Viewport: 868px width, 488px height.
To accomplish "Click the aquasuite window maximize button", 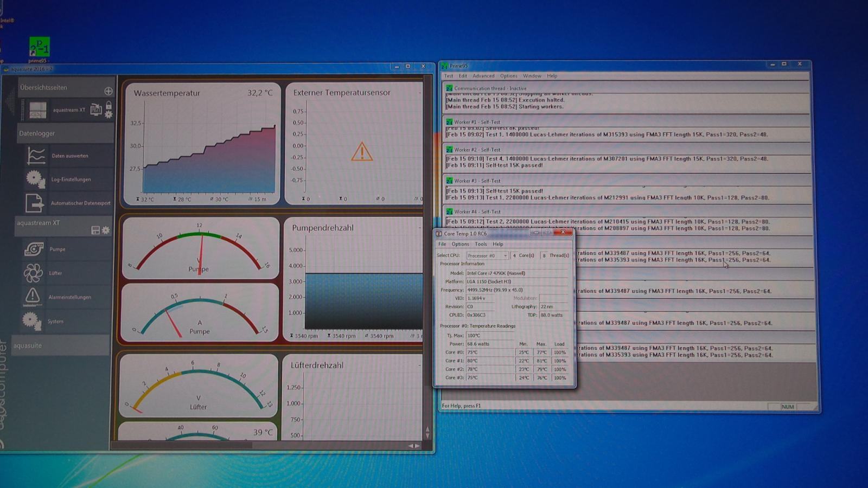I will pos(408,66).
